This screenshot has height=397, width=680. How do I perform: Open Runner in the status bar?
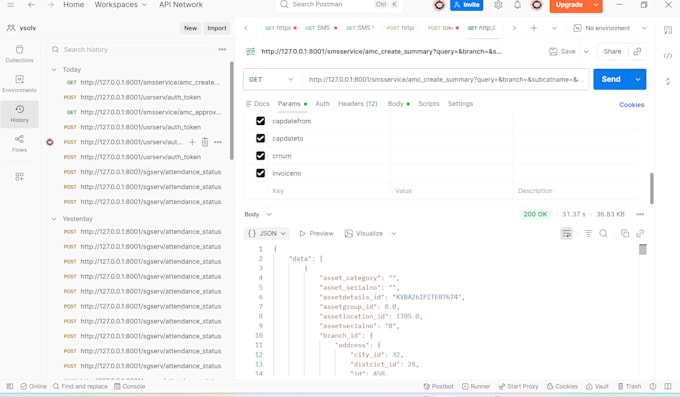coord(476,386)
